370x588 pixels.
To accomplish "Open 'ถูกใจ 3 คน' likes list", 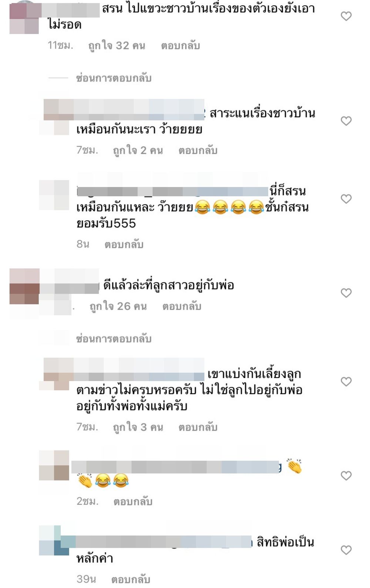I will click(138, 427).
